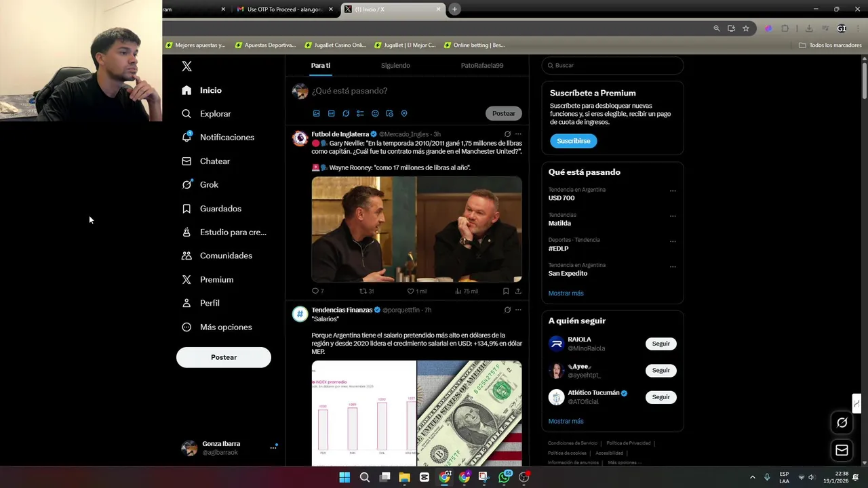The height and width of the screenshot is (488, 868).
Task: Open the USD 700 trend
Action: (561, 198)
